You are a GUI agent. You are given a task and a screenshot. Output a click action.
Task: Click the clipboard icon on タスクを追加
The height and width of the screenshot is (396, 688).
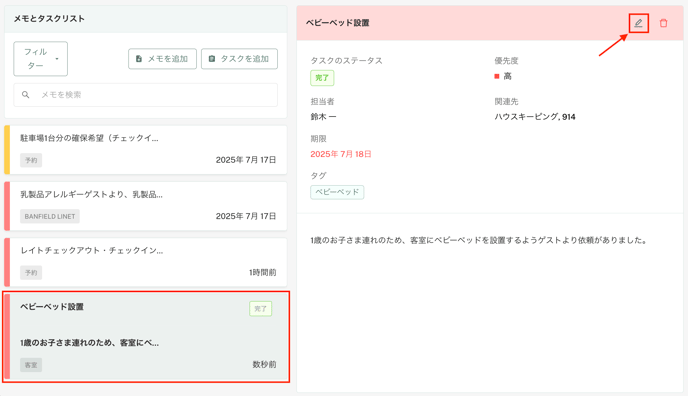point(211,59)
